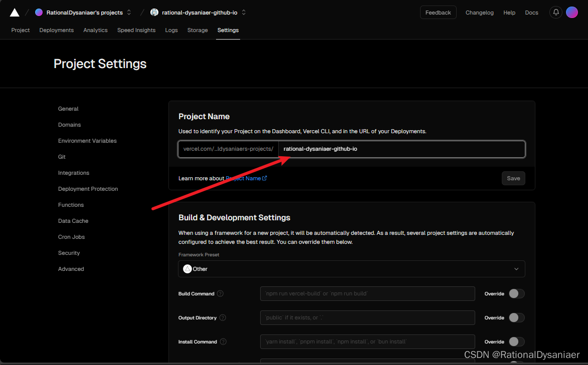Click the Build Command input field
Image resolution: width=588 pixels, height=365 pixels.
click(367, 294)
